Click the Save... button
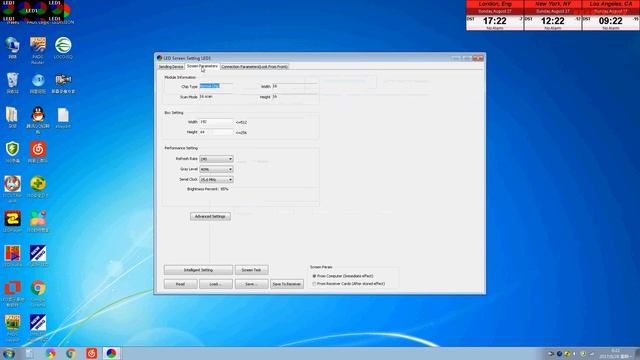Screen dimensions: 640x360 pyautogui.click(x=251, y=284)
